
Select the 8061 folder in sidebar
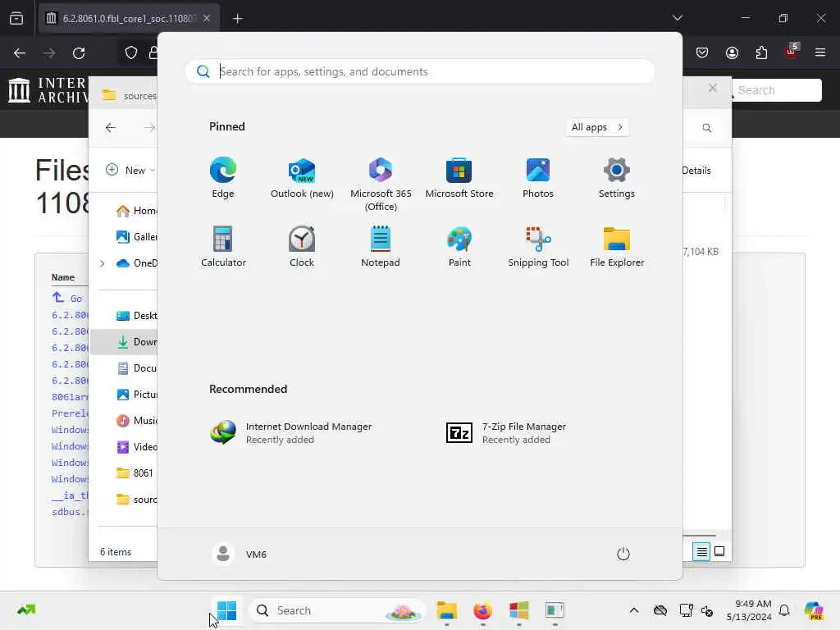135,473
